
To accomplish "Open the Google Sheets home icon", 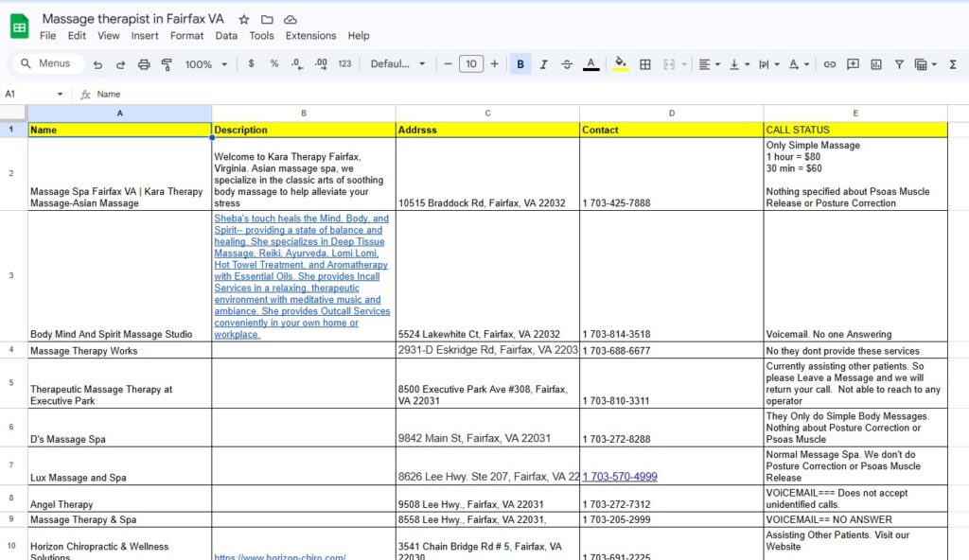I will tap(19, 26).
